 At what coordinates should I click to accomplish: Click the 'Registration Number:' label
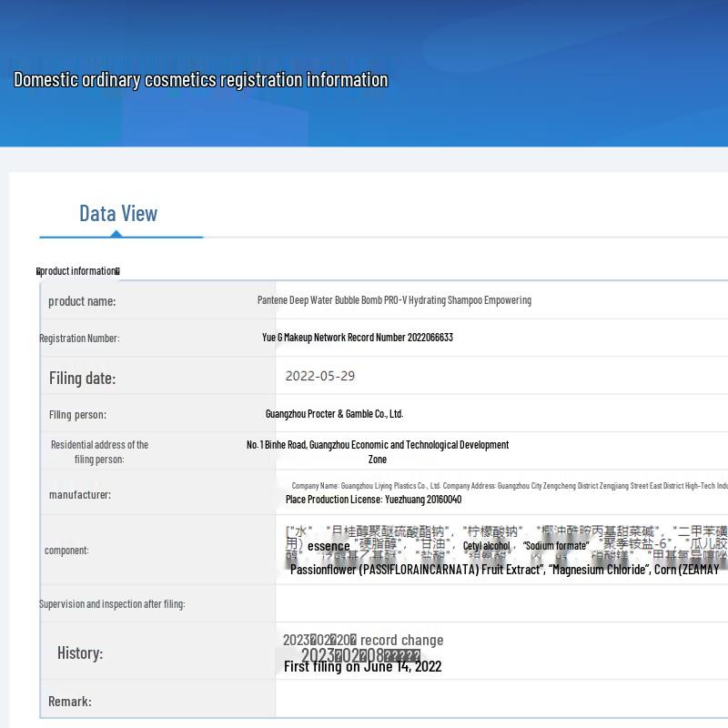click(79, 339)
